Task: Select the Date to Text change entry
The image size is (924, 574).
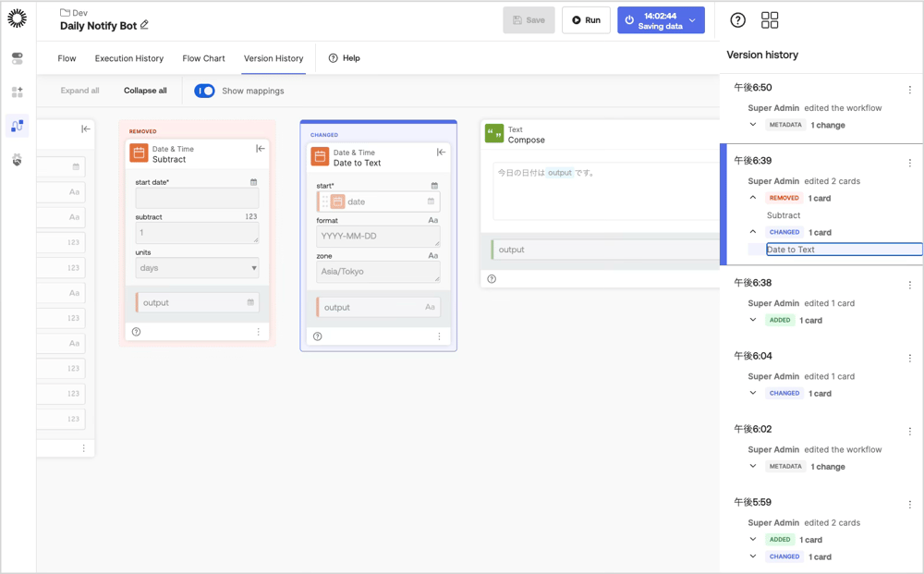Action: click(x=844, y=250)
